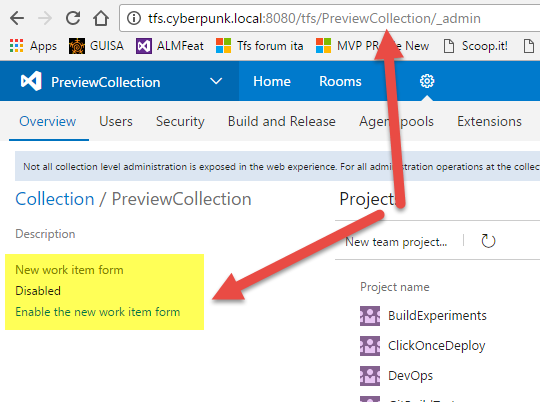Viewport: 540px width, 402px height.
Task: View site info icon in address bar
Action: (134, 18)
